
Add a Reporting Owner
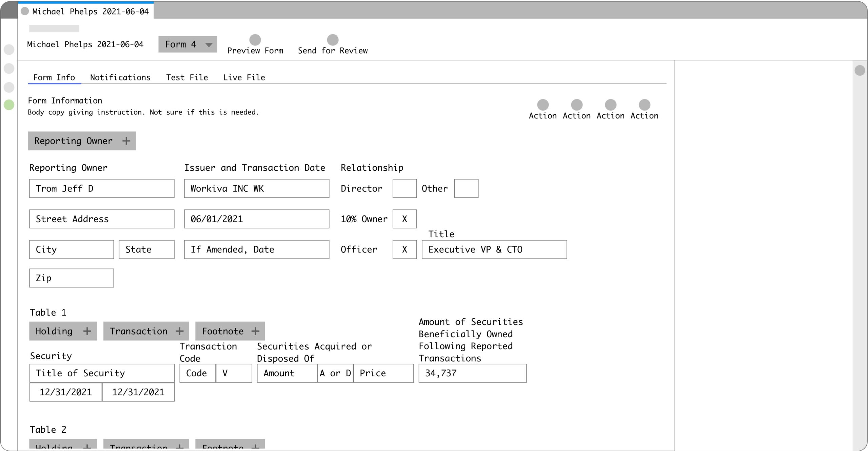click(82, 141)
